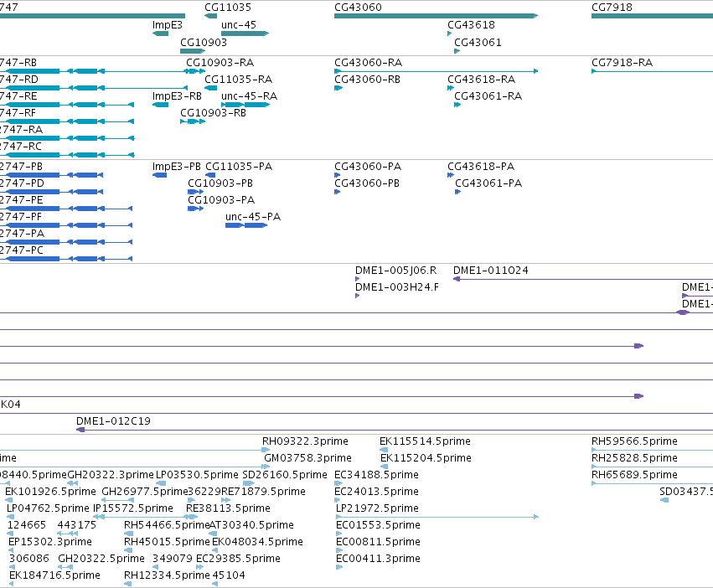Click the EP15302.3prime EST label
The image size is (713, 588).
point(50,542)
